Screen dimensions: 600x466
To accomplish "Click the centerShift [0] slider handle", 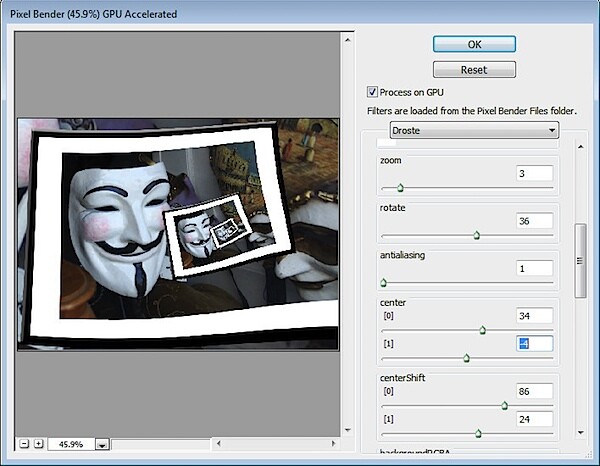I will pyautogui.click(x=504, y=405).
